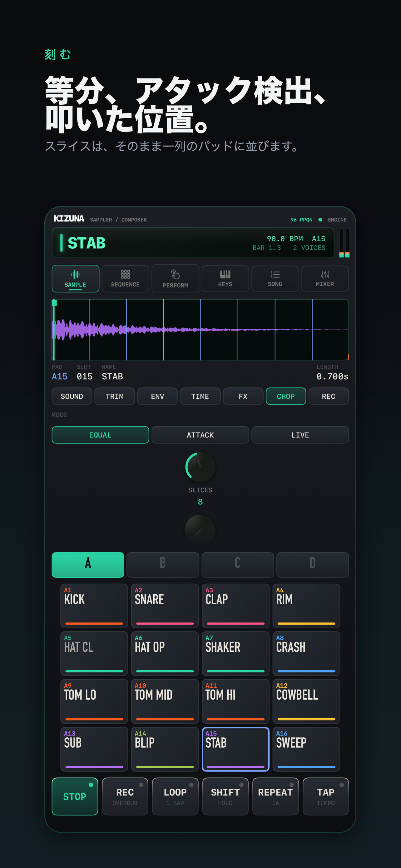Toggle REPEAT 16
Screen dimensions: 401x868
coord(275,796)
